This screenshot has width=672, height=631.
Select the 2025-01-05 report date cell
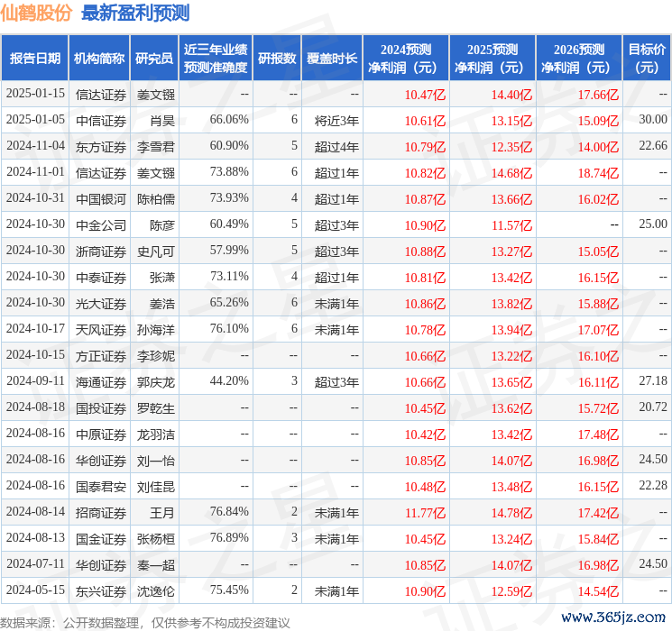(x=35, y=120)
